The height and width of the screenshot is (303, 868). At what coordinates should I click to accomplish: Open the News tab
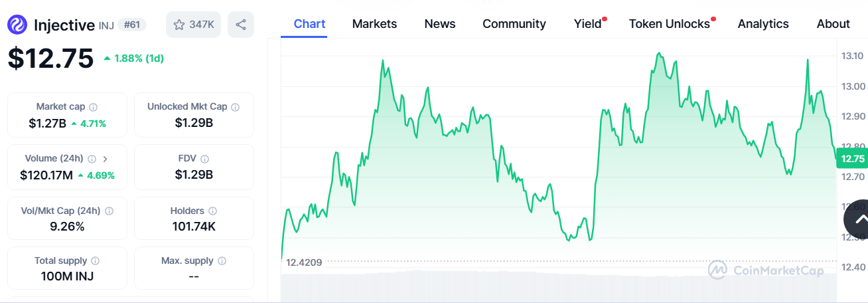[x=440, y=24]
